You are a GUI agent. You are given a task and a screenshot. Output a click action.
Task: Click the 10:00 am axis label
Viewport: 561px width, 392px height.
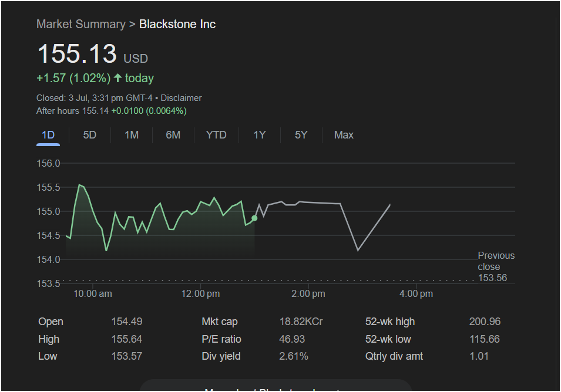tap(93, 294)
